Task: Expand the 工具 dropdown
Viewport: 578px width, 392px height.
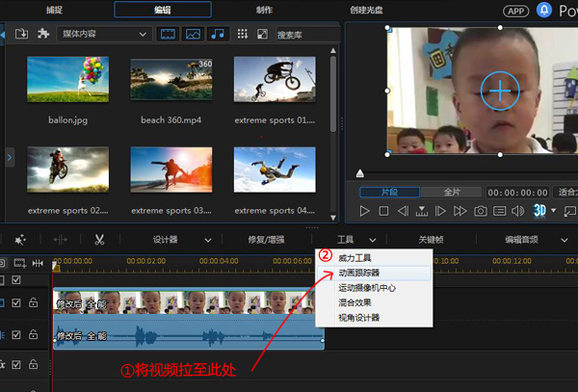Action: coord(373,240)
